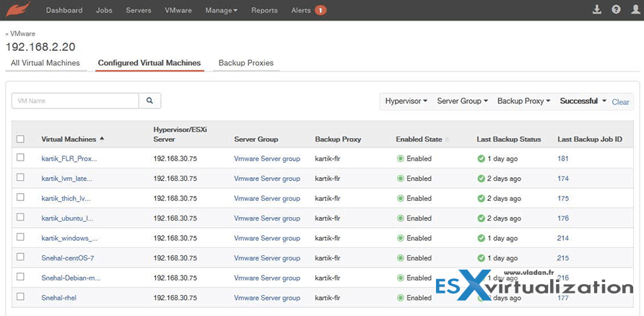This screenshot has width=644, height=316.
Task: Click Enabled state icon for kartik_ubuntu row
Action: [400, 218]
